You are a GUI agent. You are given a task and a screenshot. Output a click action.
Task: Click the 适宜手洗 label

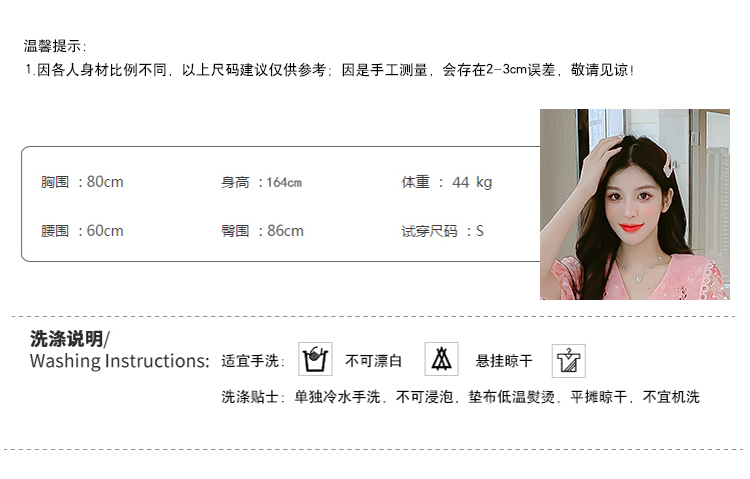[253, 361]
